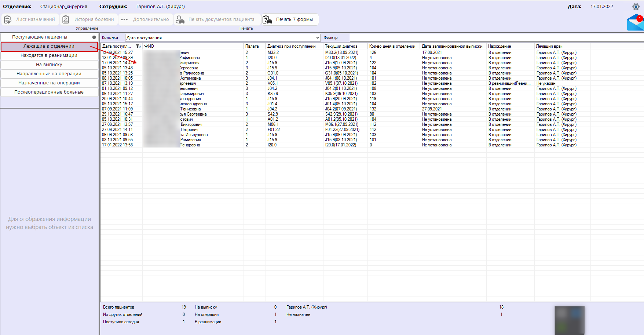Image resolution: width=644 pixels, height=335 pixels.
Task: Sort by Текущий диагноз column header
Action: pos(345,46)
